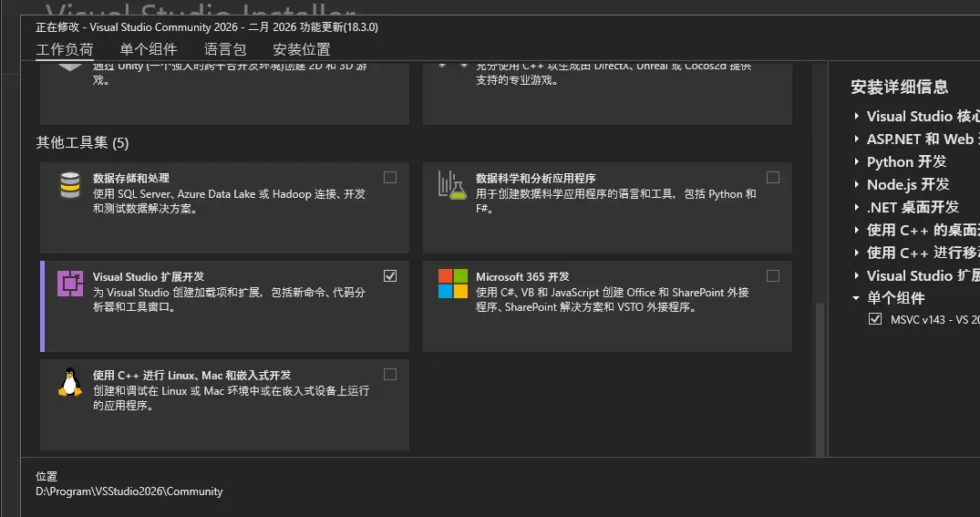Enable the 数据存储和处理 workload checkbox
Screen dimensions: 980x517
[390, 178]
